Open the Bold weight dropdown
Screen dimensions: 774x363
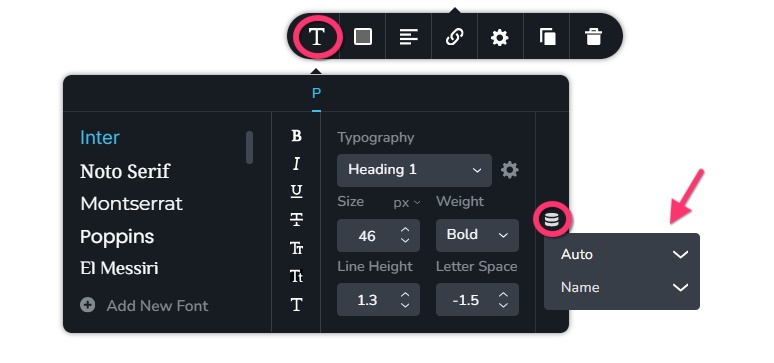(x=477, y=235)
